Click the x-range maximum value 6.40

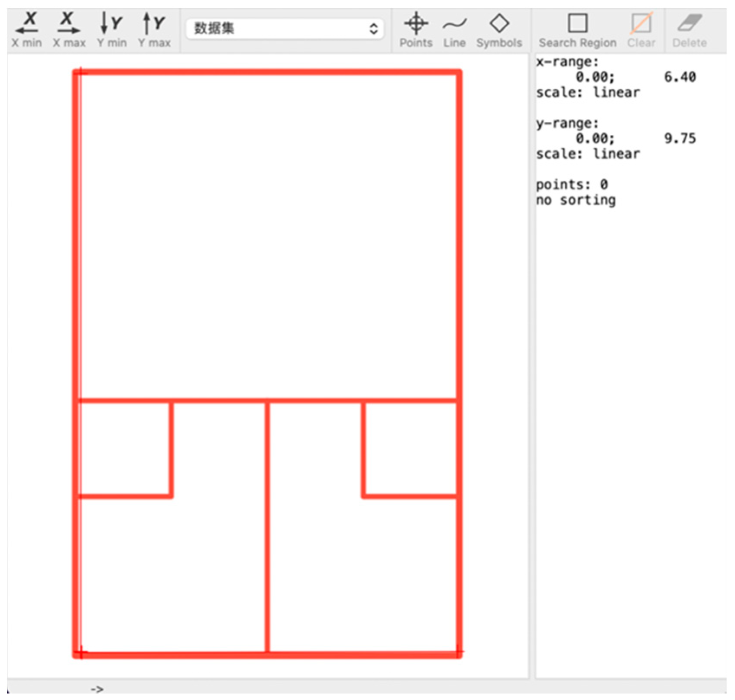(x=680, y=77)
